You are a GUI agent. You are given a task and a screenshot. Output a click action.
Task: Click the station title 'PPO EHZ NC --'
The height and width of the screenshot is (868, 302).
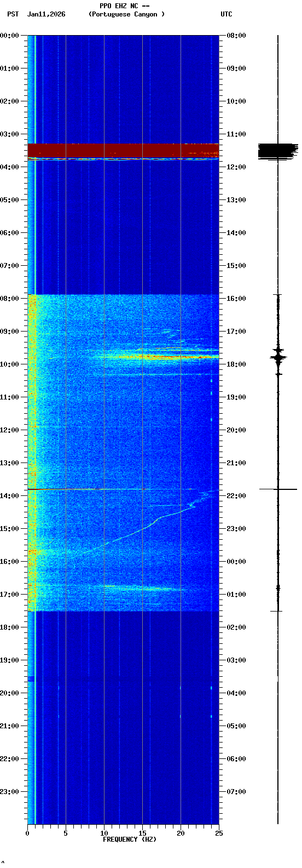[x=125, y=6]
